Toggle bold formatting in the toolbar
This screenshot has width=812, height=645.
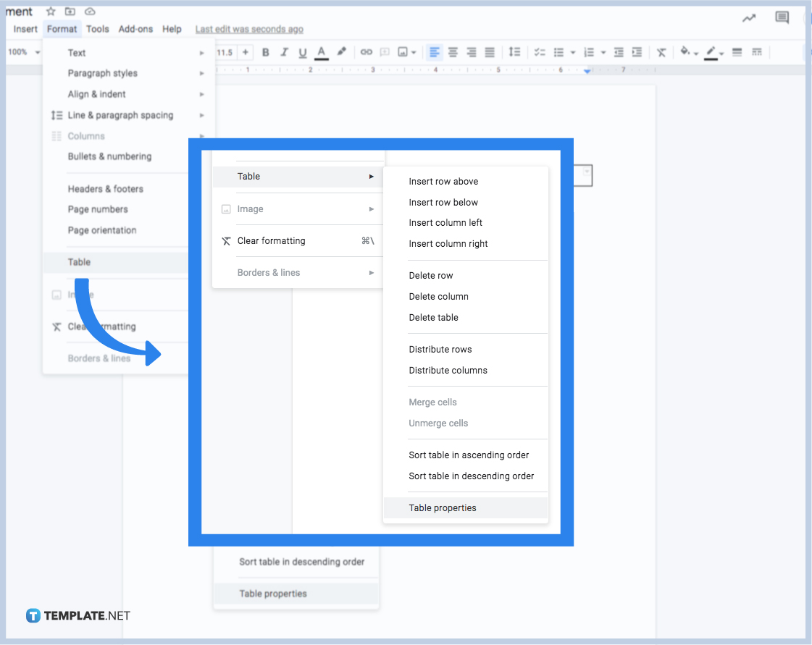pos(266,52)
